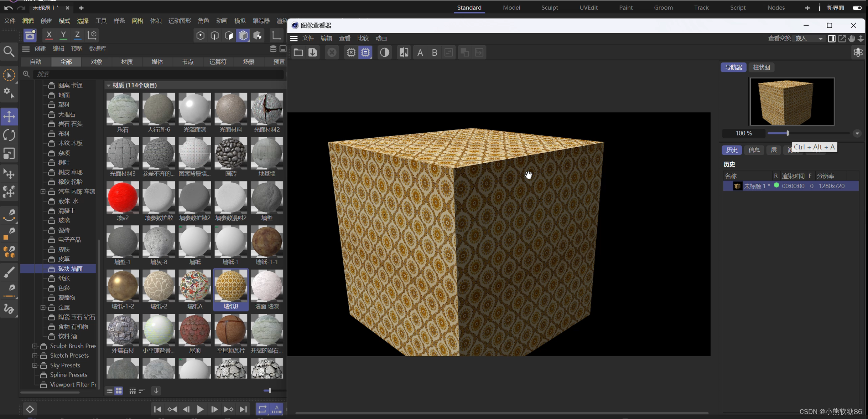
Task: Switch to the 柱状图 tab
Action: [x=761, y=67]
